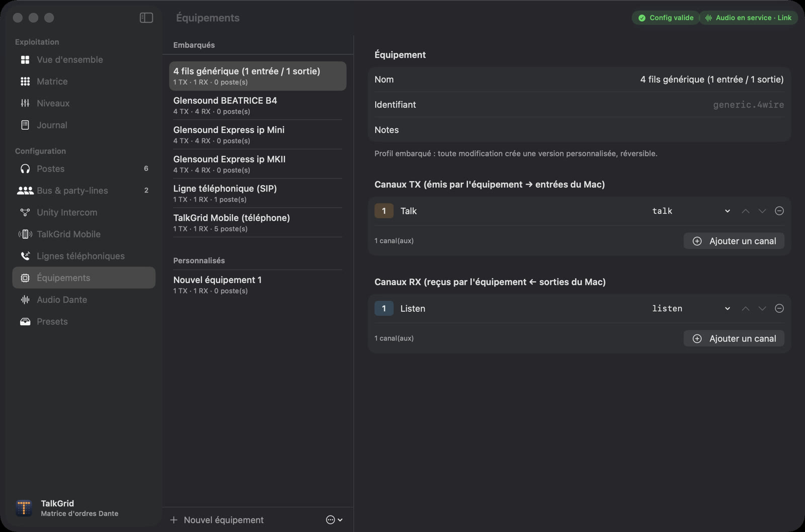Select Glensound Express ip Mini profile
This screenshot has width=805, height=532.
tap(258, 135)
